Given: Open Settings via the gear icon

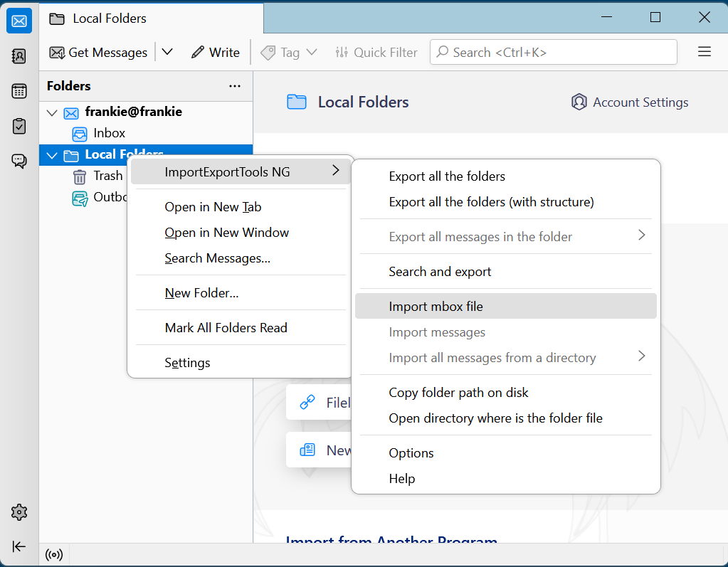Looking at the screenshot, I should tap(19, 512).
